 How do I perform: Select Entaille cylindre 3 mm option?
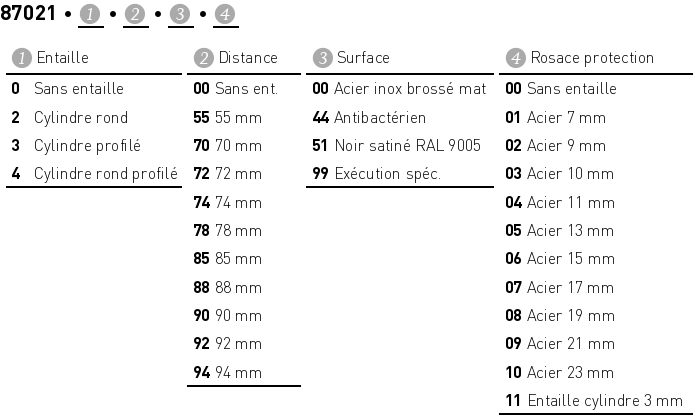coord(604,401)
